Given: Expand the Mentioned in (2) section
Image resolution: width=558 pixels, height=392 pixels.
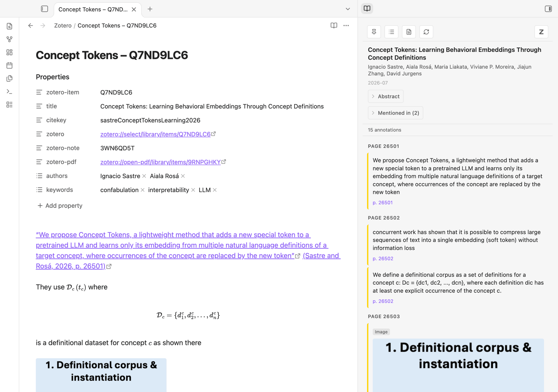Looking at the screenshot, I should 395,113.
